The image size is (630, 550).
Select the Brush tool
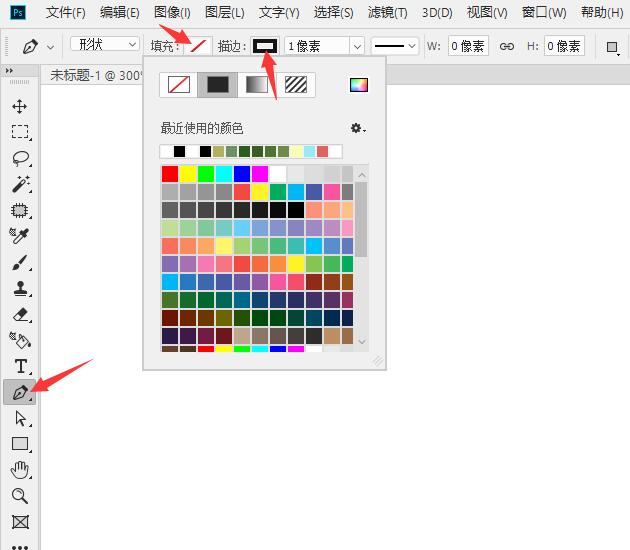[19, 262]
